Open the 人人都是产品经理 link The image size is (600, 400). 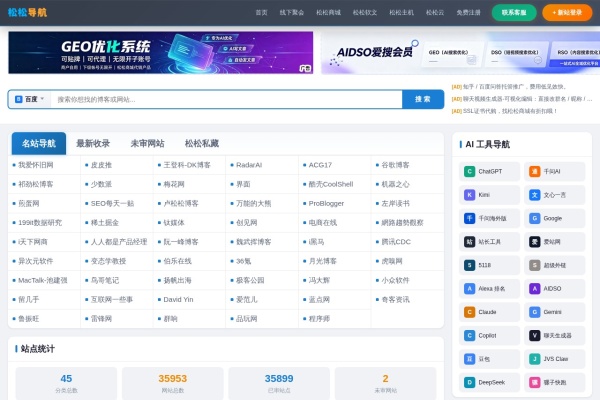[x=119, y=242]
